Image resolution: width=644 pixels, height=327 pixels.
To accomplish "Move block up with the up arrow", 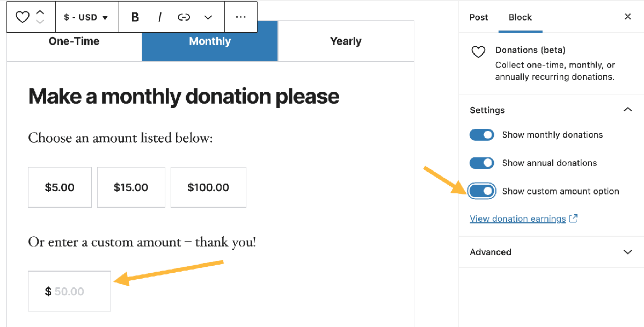I will (40, 13).
